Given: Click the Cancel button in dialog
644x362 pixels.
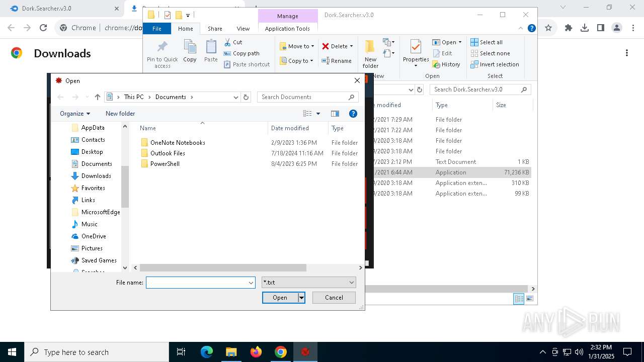Looking at the screenshot, I should (x=334, y=298).
